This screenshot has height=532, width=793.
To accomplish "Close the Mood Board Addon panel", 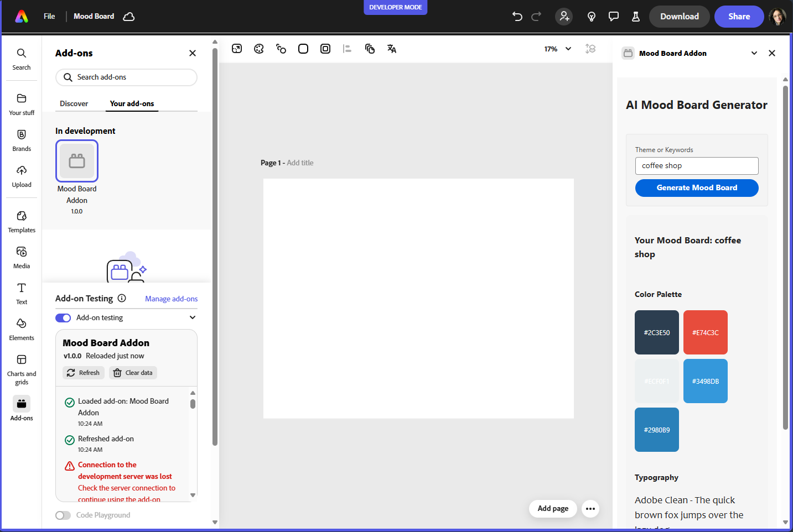I will [x=772, y=53].
